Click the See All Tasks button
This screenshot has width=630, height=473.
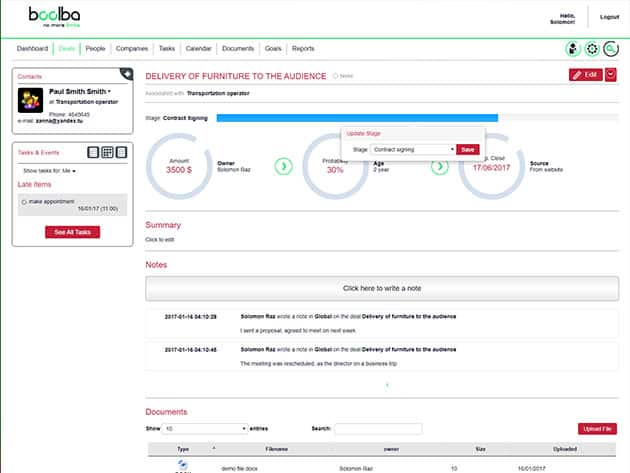72,232
